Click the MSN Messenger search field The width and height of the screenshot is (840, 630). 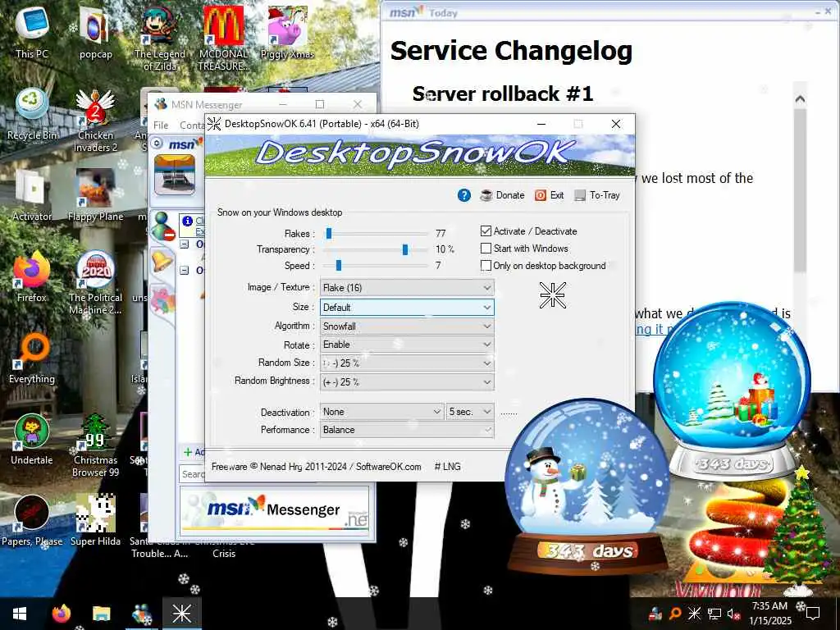pos(193,473)
